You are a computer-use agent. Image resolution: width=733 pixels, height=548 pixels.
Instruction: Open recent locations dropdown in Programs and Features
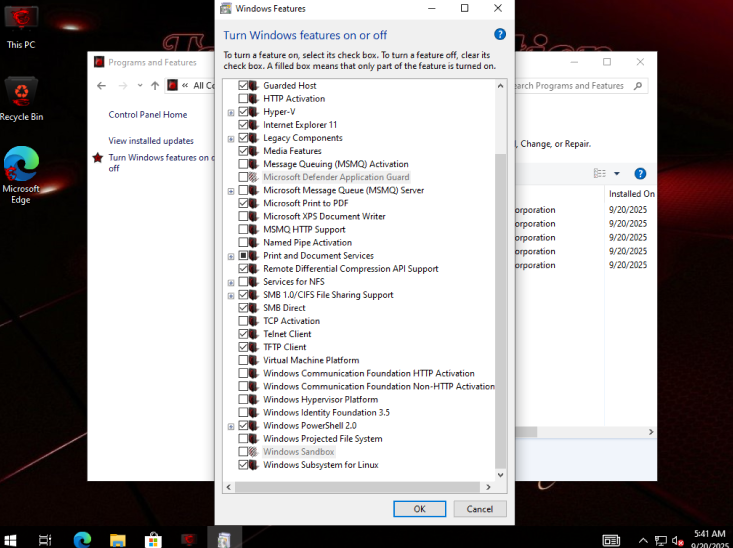pyautogui.click(x=140, y=86)
